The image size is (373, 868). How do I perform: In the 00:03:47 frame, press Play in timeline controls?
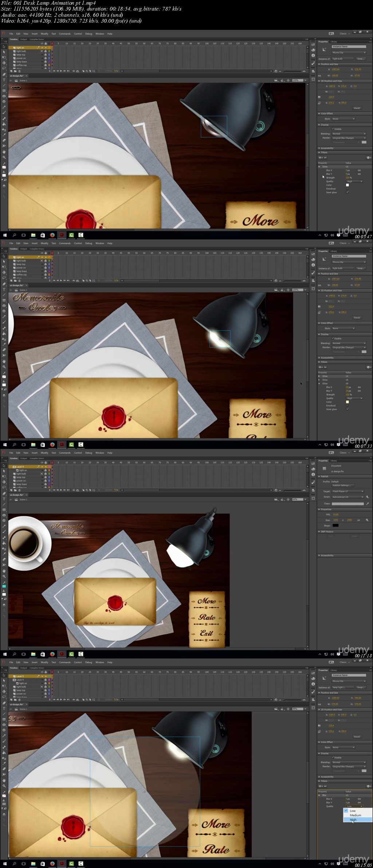(x=61, y=71)
